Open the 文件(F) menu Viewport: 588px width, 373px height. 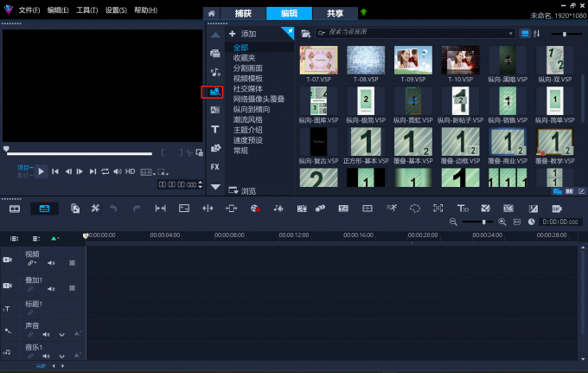click(x=29, y=10)
